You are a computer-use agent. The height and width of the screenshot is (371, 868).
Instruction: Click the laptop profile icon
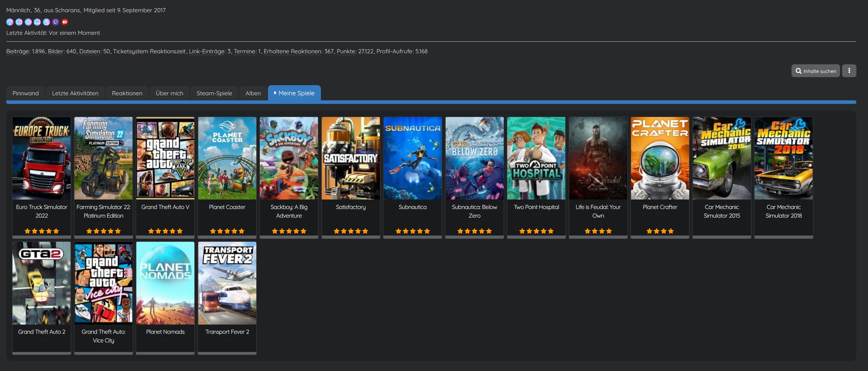tap(38, 22)
